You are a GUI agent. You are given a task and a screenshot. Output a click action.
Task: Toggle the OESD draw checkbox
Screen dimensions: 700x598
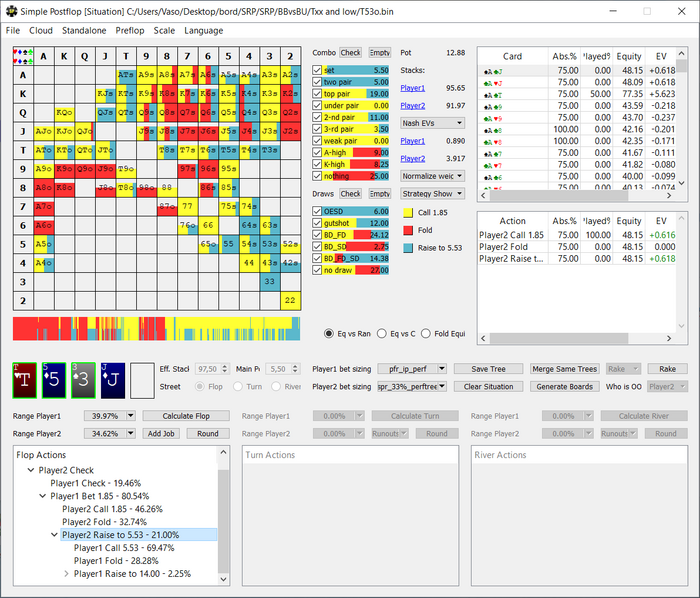(x=317, y=211)
